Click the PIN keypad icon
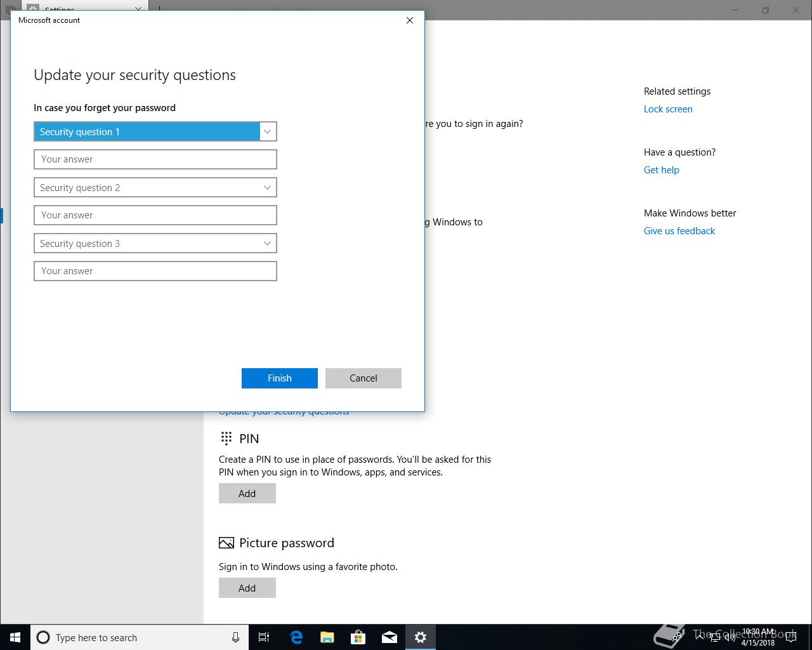812x650 pixels. coord(226,438)
